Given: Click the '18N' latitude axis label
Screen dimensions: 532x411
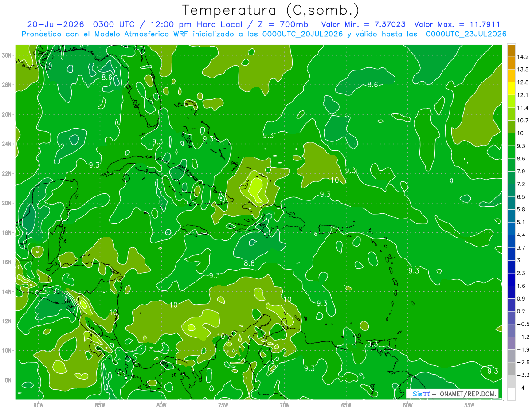Looking at the screenshot, I should 7,232.
